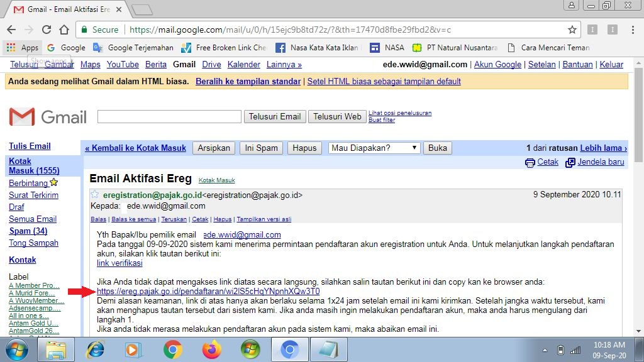Click the browser back arrow
This screenshot has width=644, height=362.
[x=11, y=30]
